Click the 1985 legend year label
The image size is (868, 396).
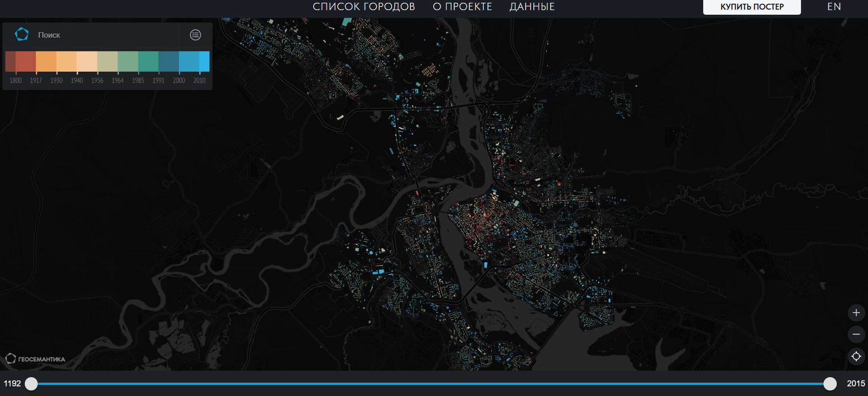[138, 80]
